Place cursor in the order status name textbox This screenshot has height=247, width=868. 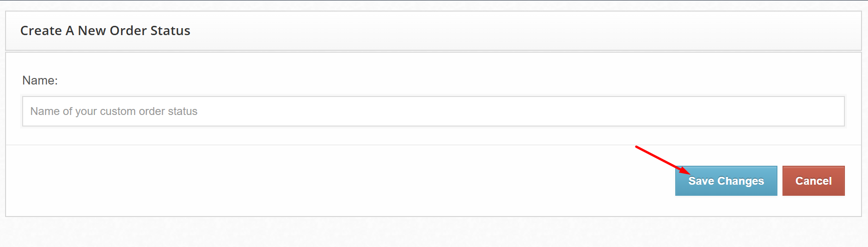[433, 111]
